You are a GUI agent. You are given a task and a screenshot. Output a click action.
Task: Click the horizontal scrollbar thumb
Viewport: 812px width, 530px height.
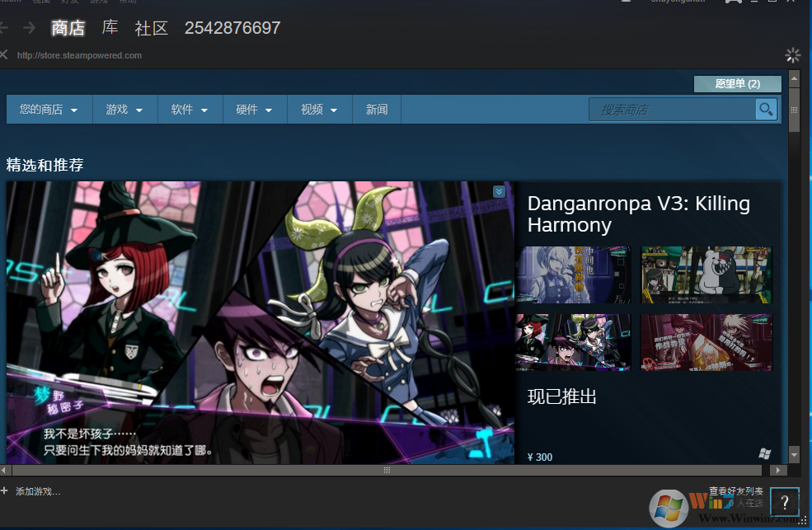coord(387,470)
